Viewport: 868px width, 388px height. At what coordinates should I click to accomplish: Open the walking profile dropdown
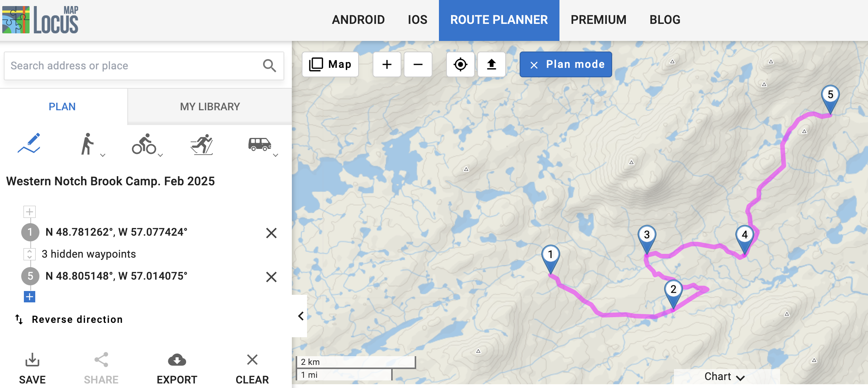coord(102,155)
